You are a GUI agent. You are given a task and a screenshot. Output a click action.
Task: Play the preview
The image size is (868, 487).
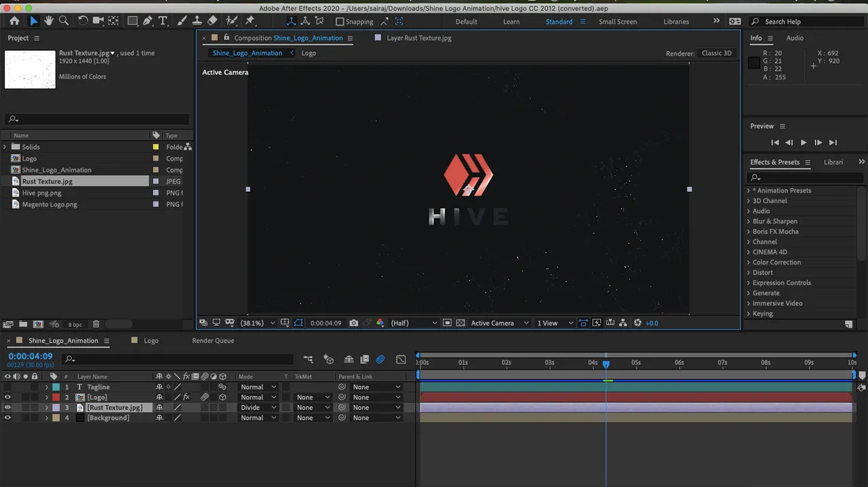[x=804, y=142]
